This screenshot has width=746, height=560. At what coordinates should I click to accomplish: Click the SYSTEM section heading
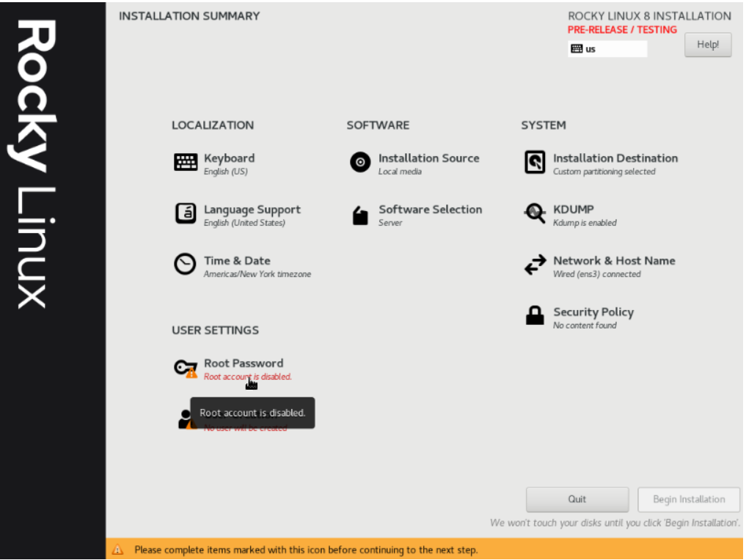pyautogui.click(x=544, y=125)
